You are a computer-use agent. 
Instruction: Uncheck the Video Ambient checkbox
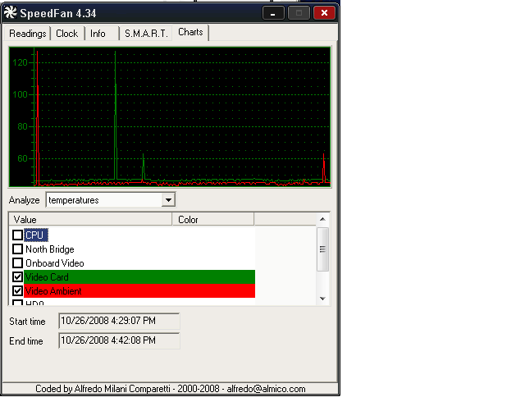pyautogui.click(x=17, y=290)
